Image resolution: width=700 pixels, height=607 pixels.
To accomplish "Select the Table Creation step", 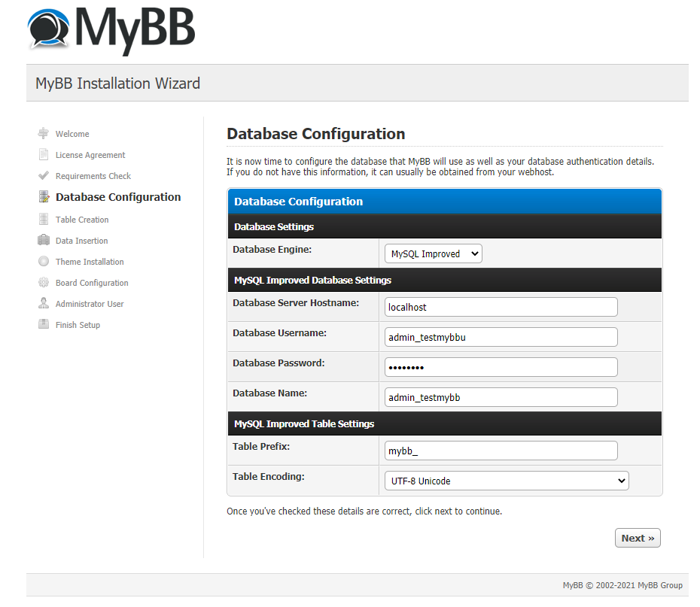I will point(82,220).
